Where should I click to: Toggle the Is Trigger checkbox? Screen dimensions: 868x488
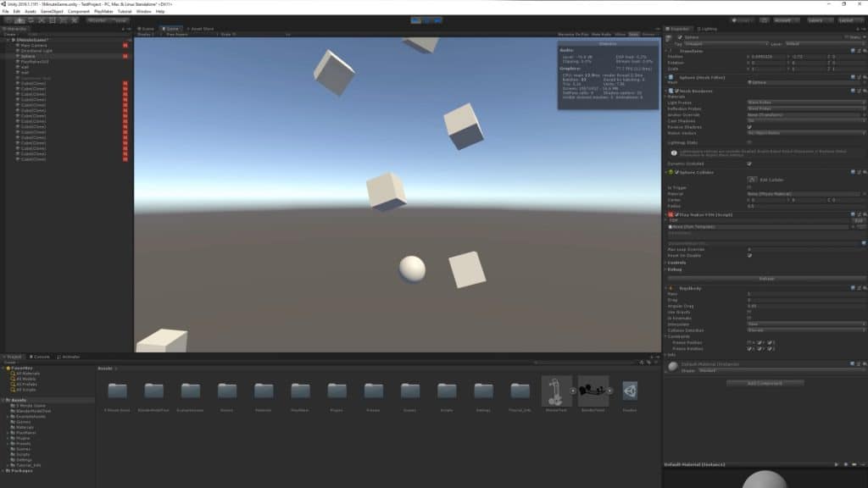point(749,188)
